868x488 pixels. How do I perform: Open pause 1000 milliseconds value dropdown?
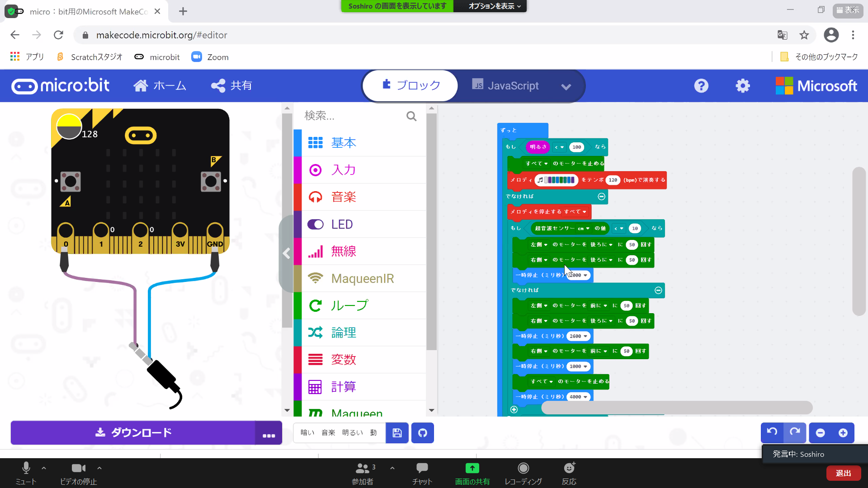pos(578,366)
